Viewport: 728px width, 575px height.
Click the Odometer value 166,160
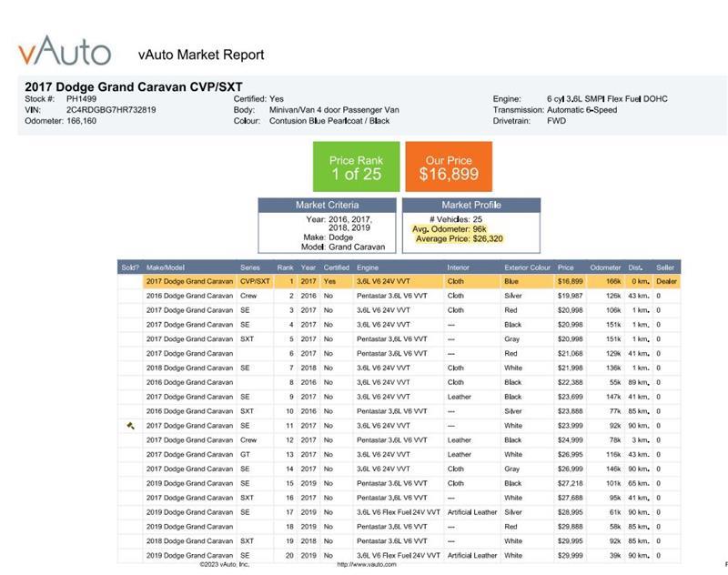click(81, 121)
